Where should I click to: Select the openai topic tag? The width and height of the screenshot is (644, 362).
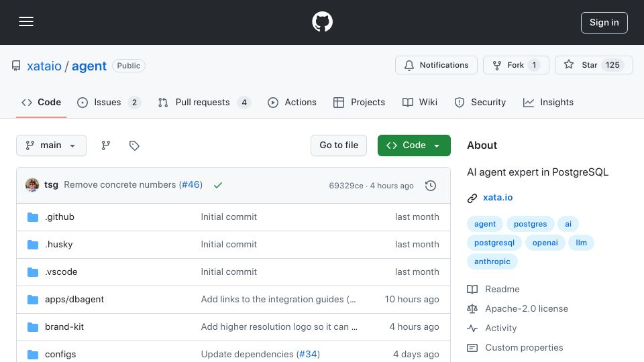pyautogui.click(x=545, y=243)
